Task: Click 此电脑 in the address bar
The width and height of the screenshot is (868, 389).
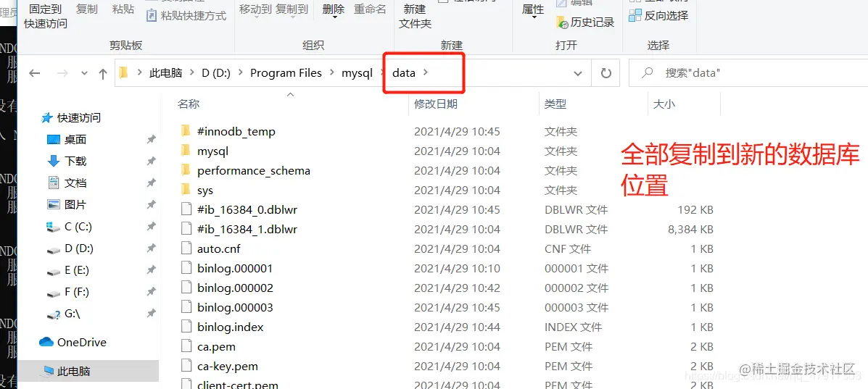Action: (165, 73)
